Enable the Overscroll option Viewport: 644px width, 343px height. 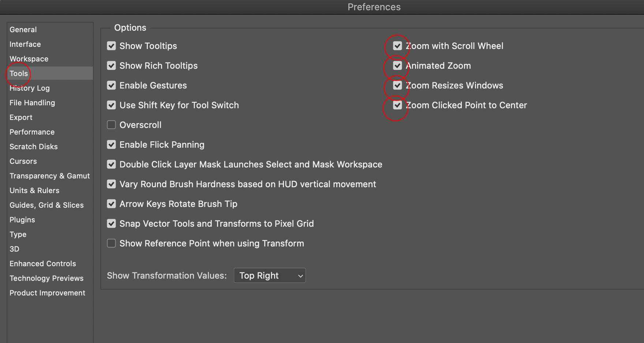pyautogui.click(x=111, y=125)
